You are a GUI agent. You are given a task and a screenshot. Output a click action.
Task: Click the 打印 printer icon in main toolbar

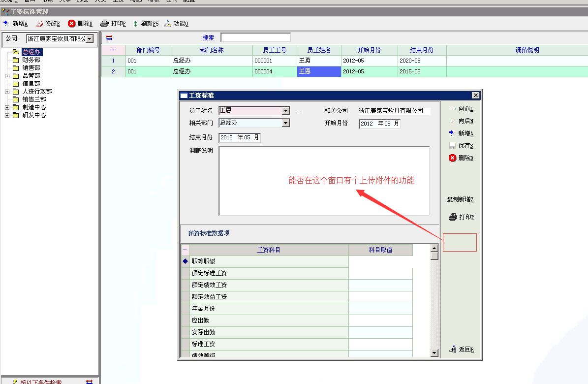coord(104,23)
